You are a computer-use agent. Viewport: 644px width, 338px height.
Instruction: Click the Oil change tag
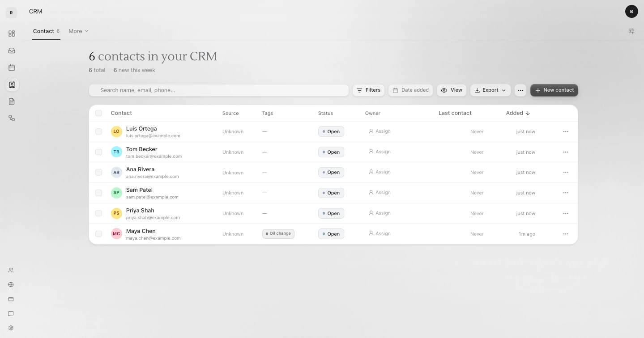click(278, 234)
